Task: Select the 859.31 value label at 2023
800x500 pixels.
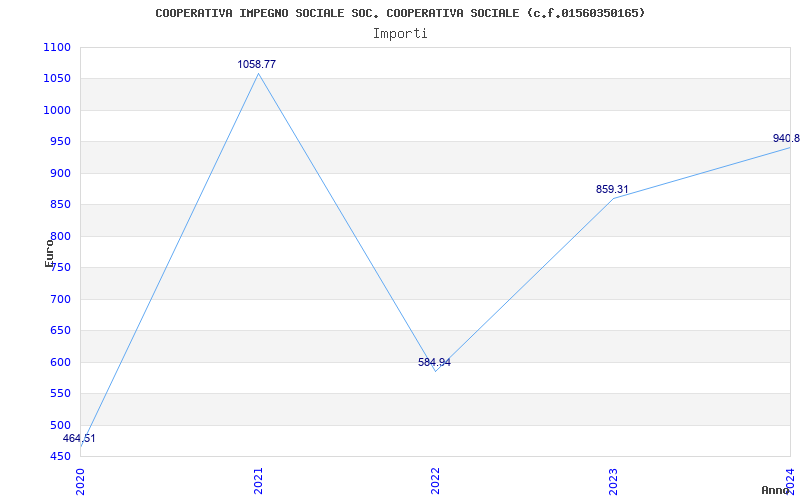Action: point(612,189)
